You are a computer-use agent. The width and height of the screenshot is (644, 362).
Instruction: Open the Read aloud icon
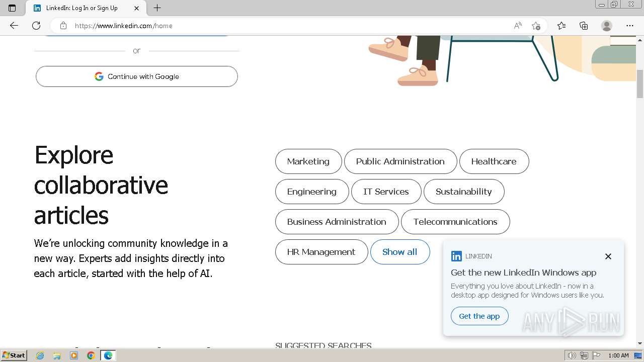point(518,26)
